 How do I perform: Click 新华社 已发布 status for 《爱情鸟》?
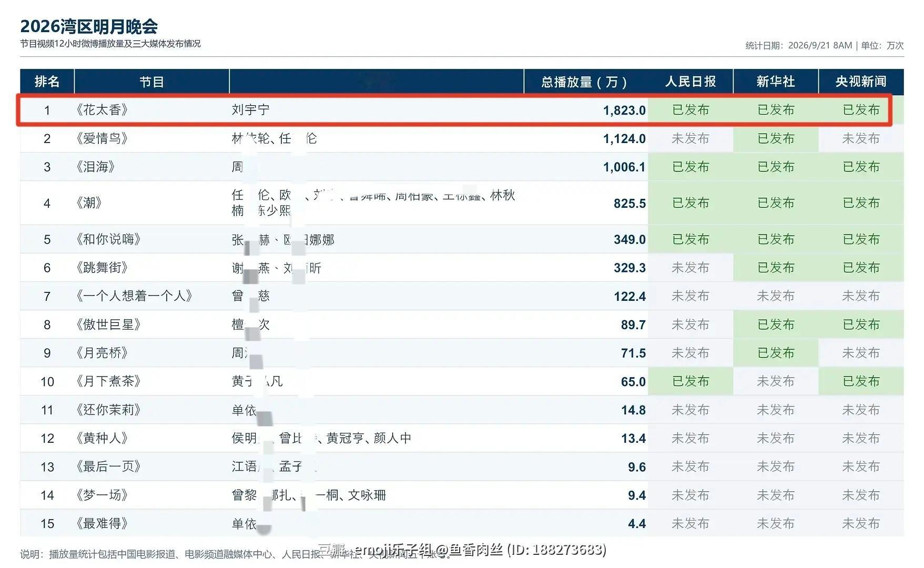click(775, 138)
